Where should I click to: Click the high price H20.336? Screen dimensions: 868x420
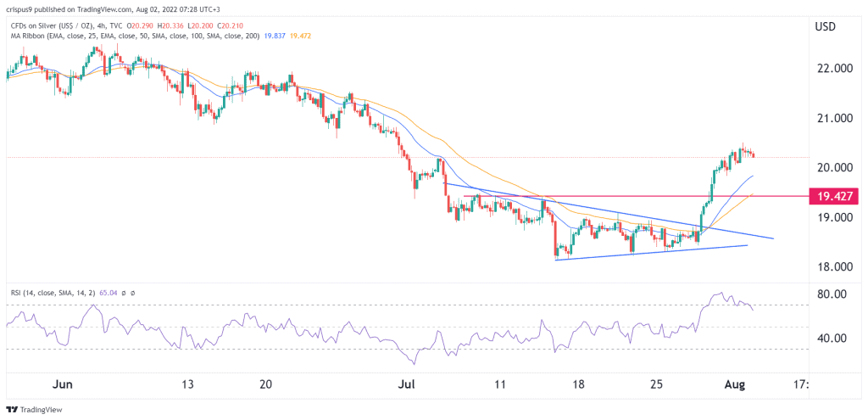pyautogui.click(x=169, y=26)
